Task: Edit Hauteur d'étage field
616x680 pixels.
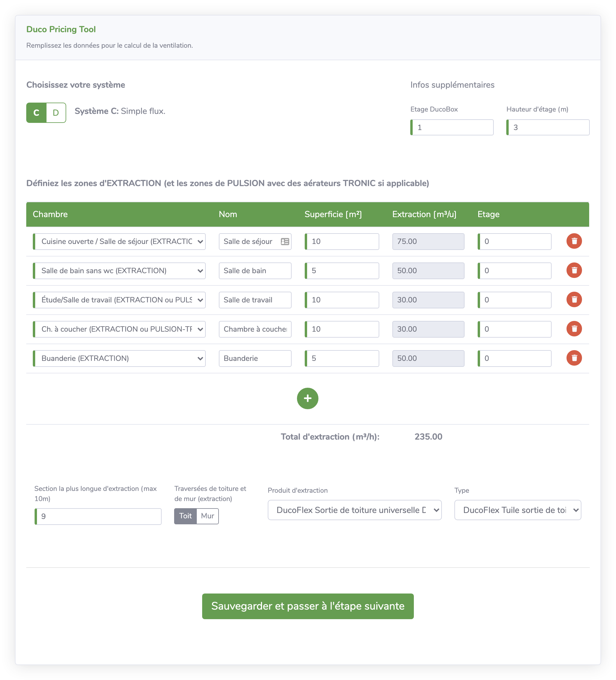Action: tap(548, 128)
